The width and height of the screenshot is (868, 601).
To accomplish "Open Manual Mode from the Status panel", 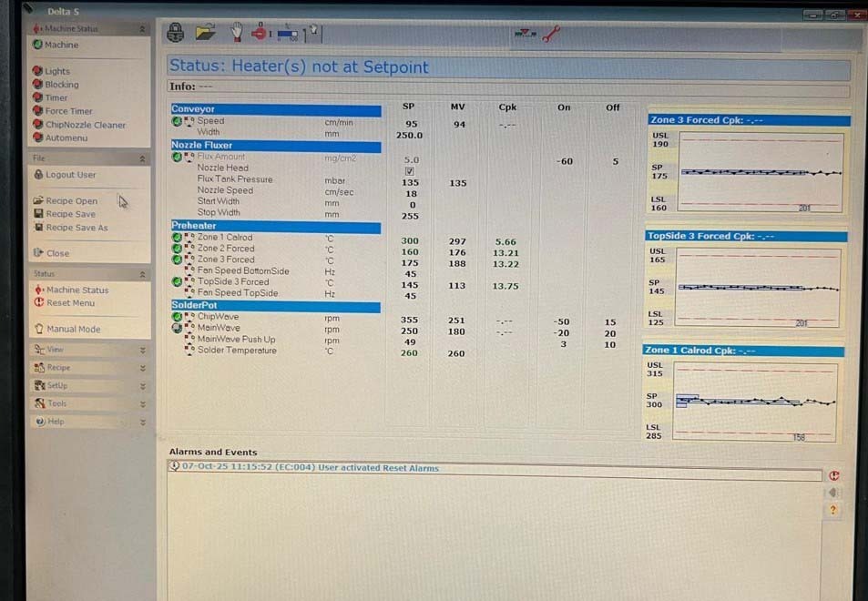I will point(73,330).
